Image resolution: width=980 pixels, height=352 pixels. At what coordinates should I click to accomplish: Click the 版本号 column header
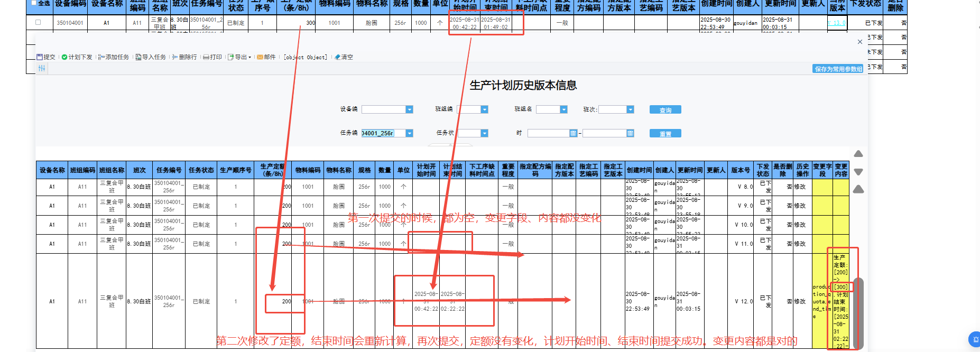pos(740,170)
